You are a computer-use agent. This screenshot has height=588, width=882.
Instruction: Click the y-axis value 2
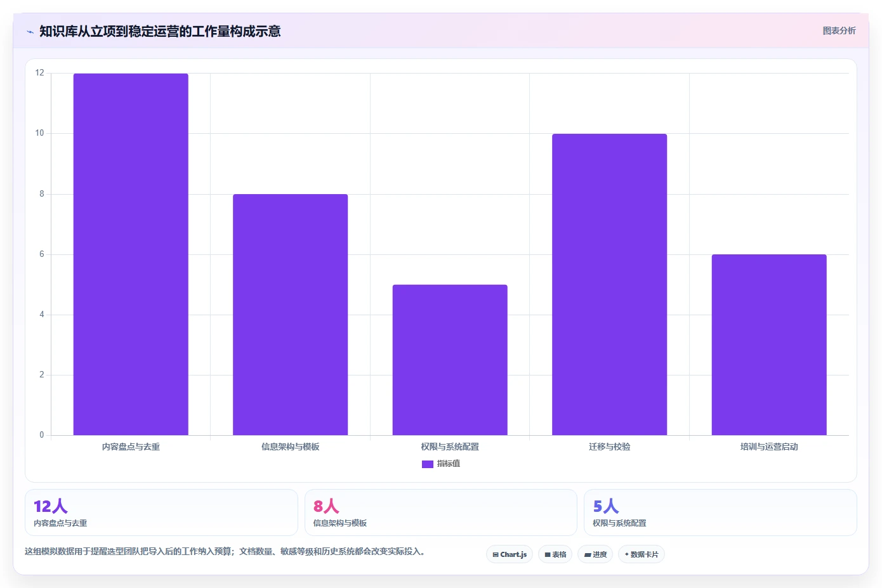42,375
